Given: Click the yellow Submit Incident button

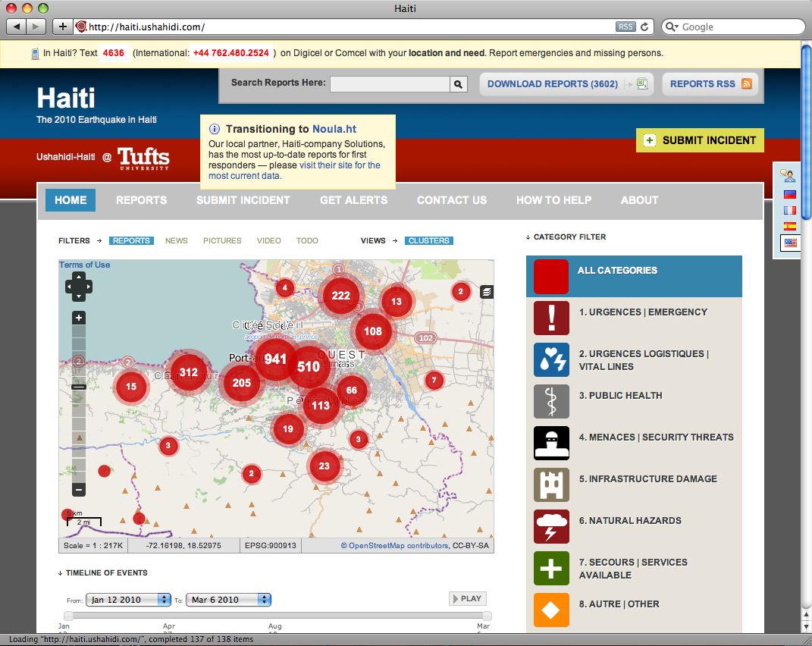Looking at the screenshot, I should click(x=700, y=140).
